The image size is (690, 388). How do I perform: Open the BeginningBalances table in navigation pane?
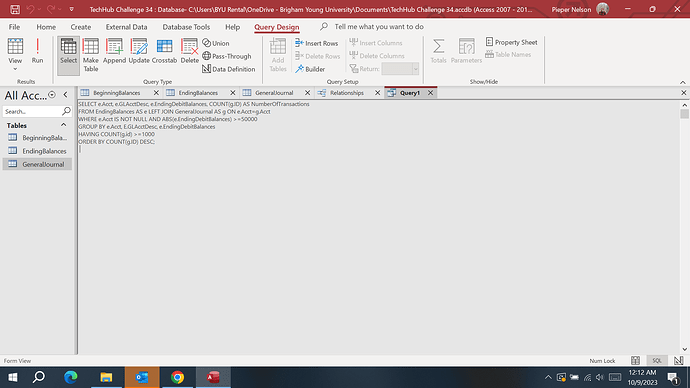pos(37,138)
